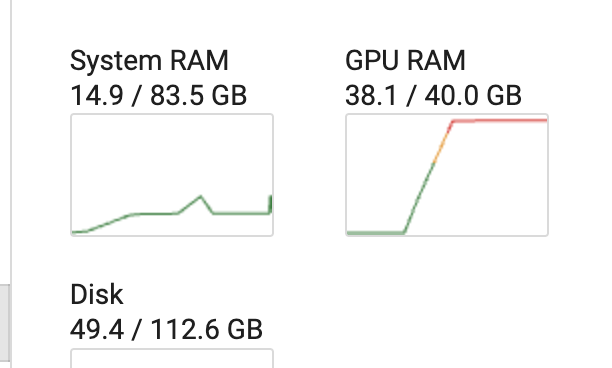Click the 38.1 / 40.0 GB reading
The height and width of the screenshot is (368, 612).
434,95
